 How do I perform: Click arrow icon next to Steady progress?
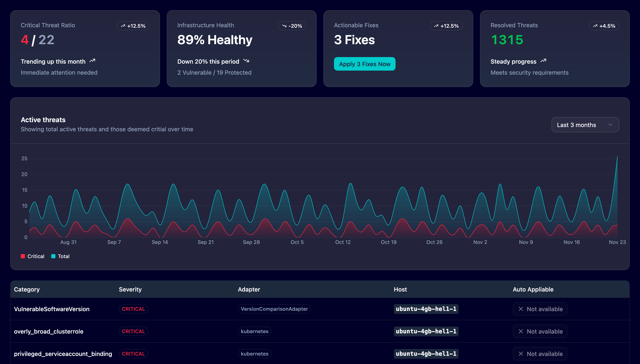pos(543,61)
